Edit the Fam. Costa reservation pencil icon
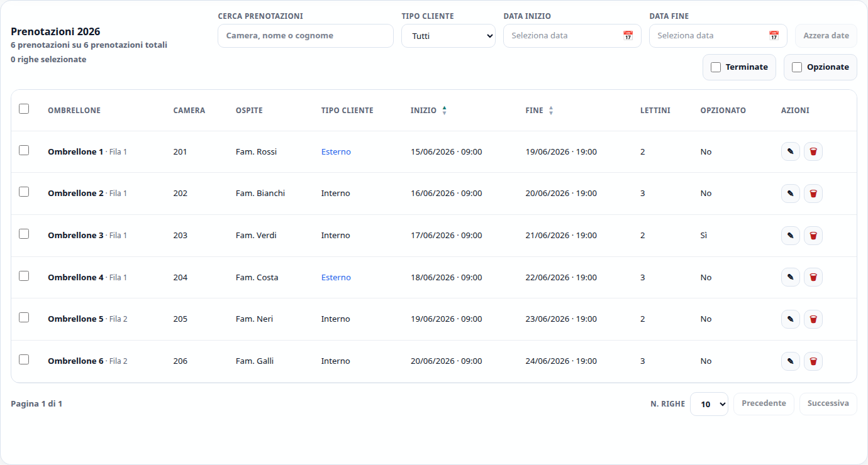Image resolution: width=868 pixels, height=465 pixels. [791, 277]
